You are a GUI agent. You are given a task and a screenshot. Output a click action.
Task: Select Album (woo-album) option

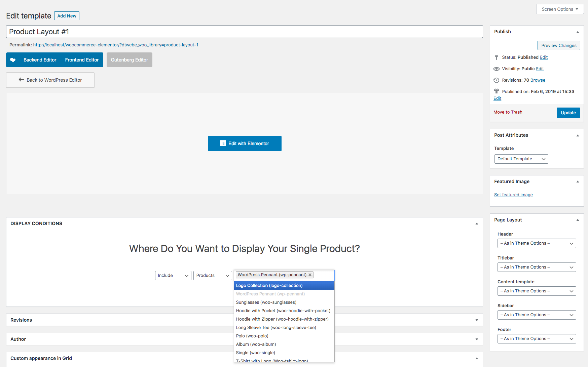click(284, 344)
